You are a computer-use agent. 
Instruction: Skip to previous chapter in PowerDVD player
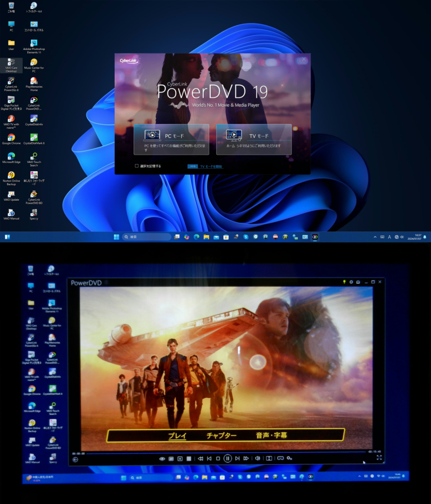[x=209, y=458]
